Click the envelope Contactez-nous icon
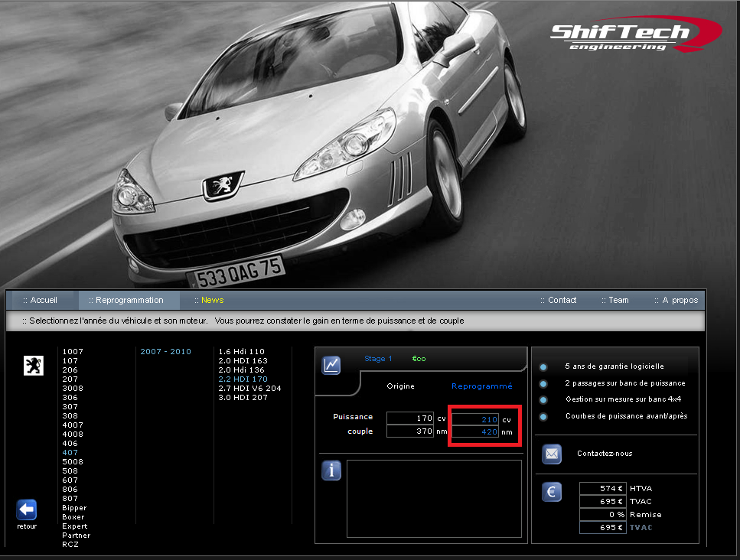This screenshot has width=740, height=560. click(552, 454)
